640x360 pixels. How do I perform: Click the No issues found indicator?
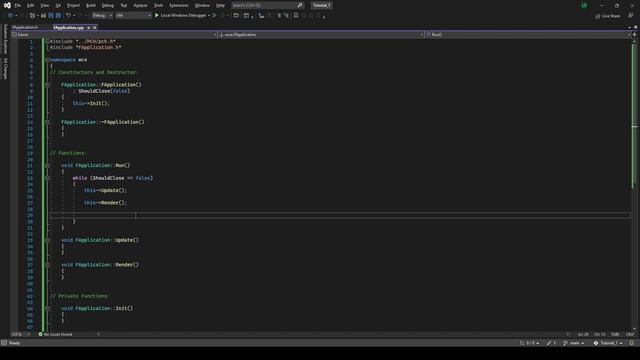coord(55,334)
